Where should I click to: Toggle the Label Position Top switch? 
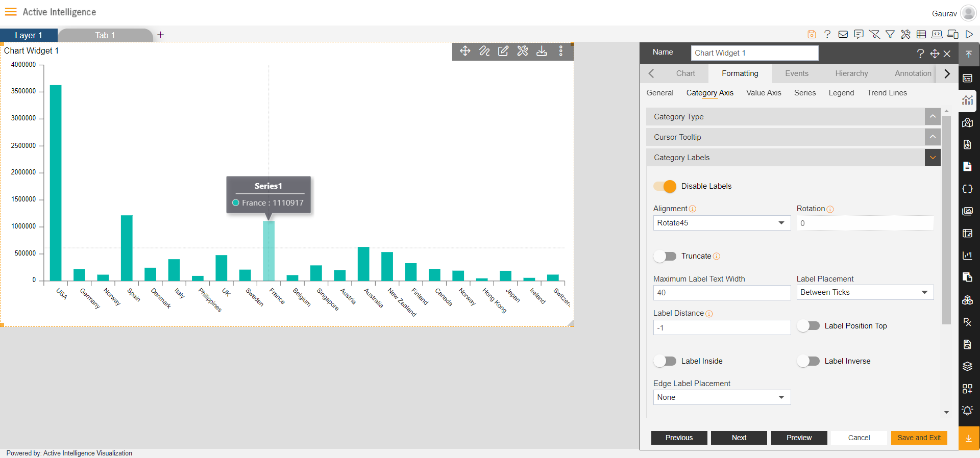[808, 326]
